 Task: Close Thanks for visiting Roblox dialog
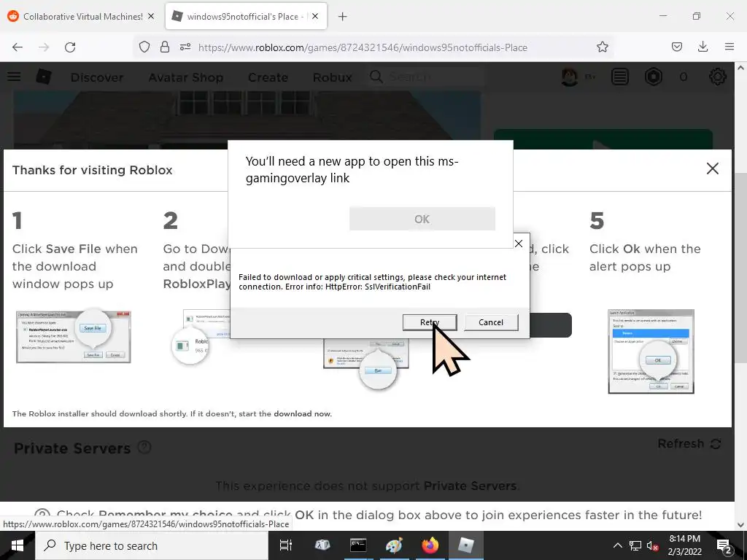pyautogui.click(x=712, y=168)
